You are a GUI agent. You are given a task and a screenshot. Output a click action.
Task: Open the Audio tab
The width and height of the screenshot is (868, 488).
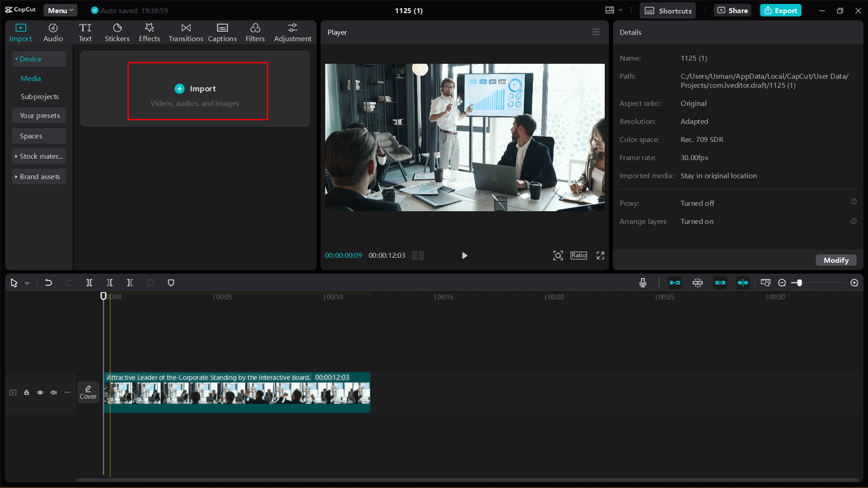53,33
